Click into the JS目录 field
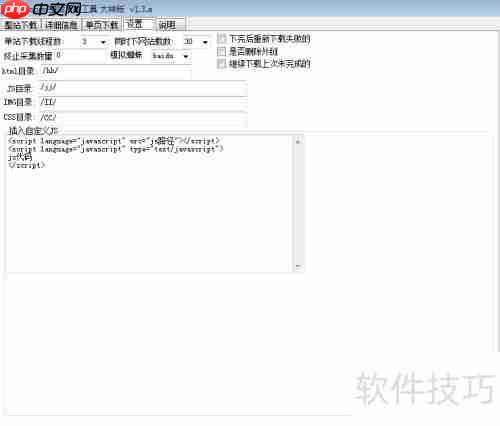500x426 pixels. (143, 88)
